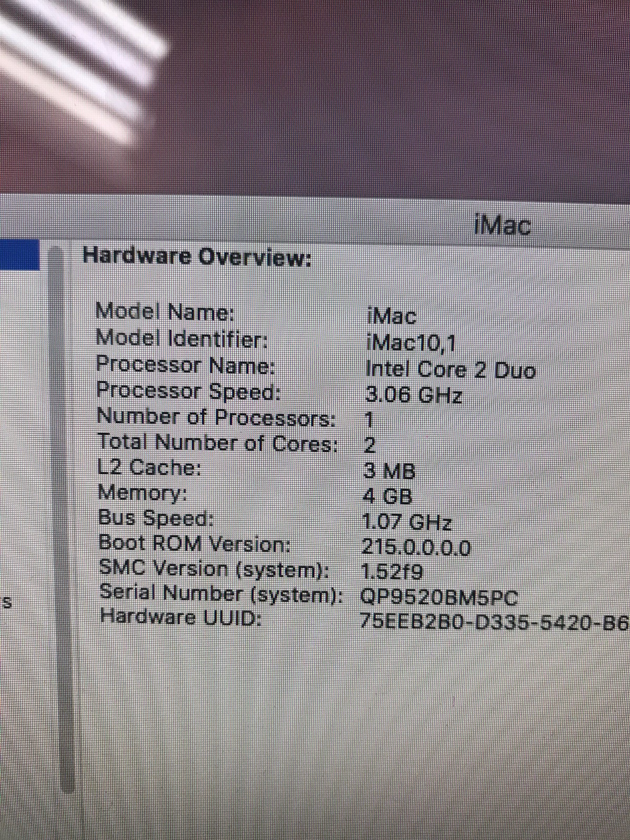The image size is (630, 840).
Task: Click the Memory label
Action: pos(143,492)
